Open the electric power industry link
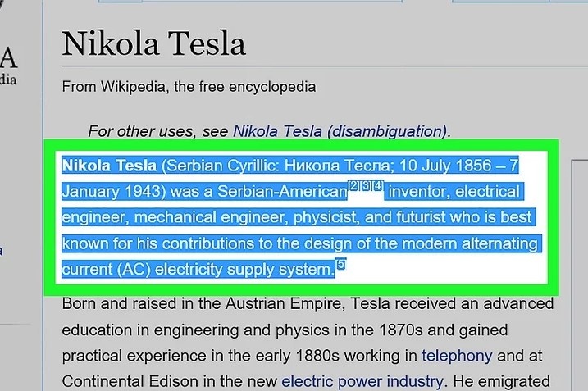 (x=362, y=381)
